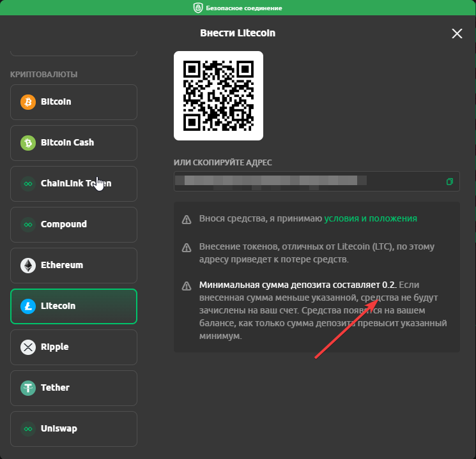Viewport: 476px width, 459px height.
Task: Switch to Bitcoin Cash deposit
Action: pyautogui.click(x=74, y=143)
